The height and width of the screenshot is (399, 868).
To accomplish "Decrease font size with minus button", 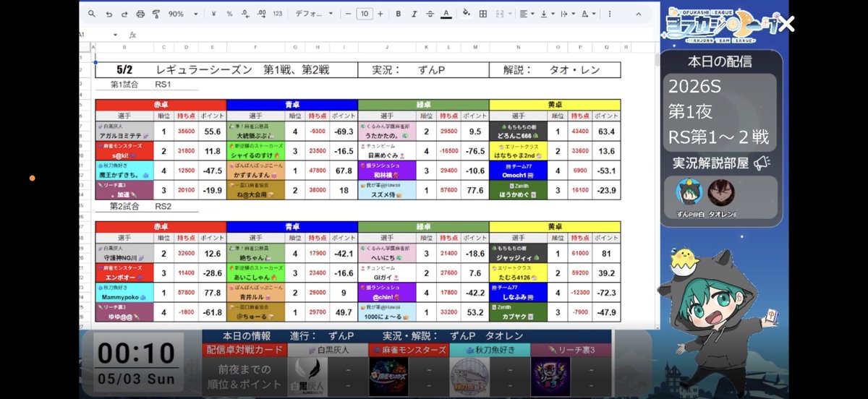I will (x=348, y=14).
